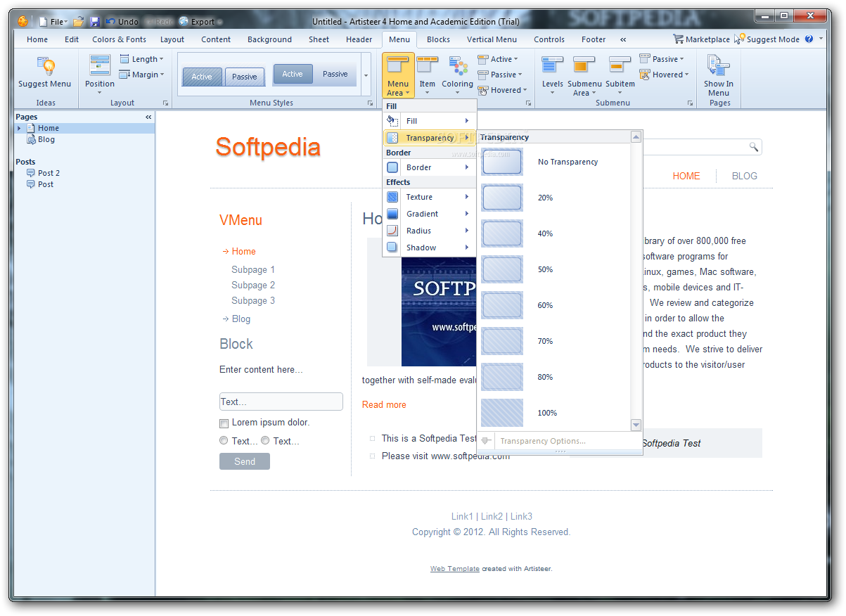Open the Coloring palette icon
Image resolution: width=846 pixels, height=616 pixels.
coord(458,65)
